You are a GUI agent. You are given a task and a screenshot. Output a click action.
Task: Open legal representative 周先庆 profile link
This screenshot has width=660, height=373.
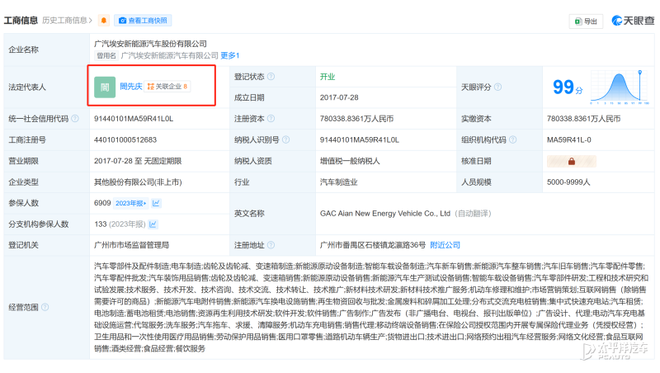131,86
